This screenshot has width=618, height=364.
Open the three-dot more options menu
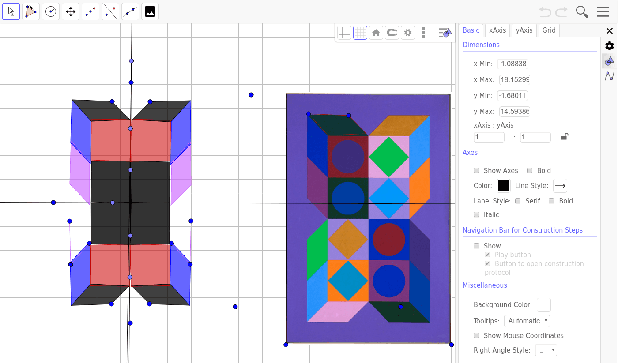[x=424, y=33]
